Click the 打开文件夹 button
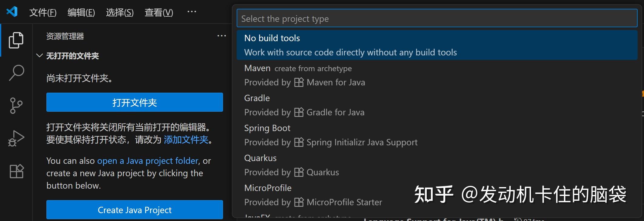The height and width of the screenshot is (221, 644). 135,102
